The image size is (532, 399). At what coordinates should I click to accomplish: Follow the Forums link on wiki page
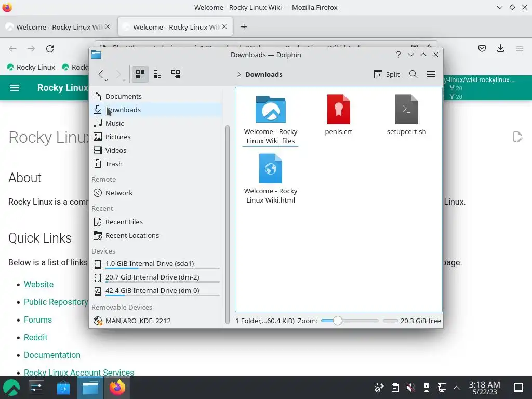click(x=37, y=320)
